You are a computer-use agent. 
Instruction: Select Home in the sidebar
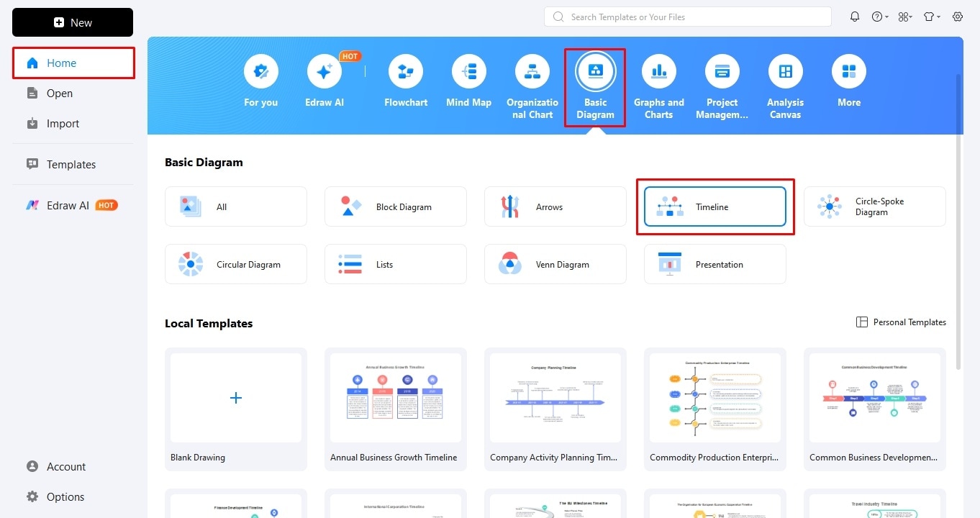pos(73,63)
